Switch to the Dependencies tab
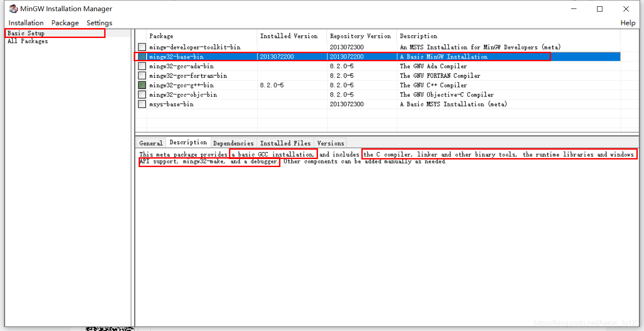This screenshot has width=644, height=331. pos(233,143)
